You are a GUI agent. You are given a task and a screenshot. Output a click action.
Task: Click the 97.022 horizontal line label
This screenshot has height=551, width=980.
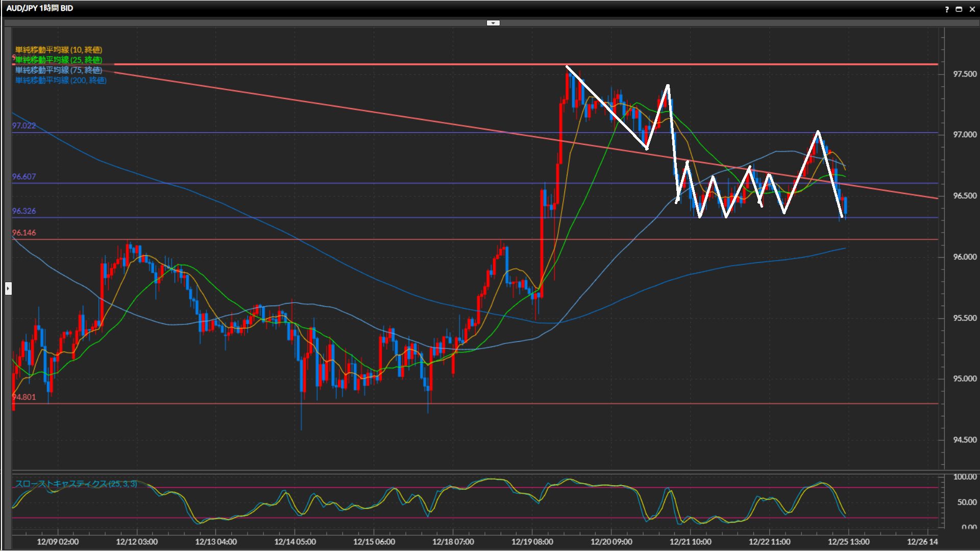pyautogui.click(x=24, y=126)
